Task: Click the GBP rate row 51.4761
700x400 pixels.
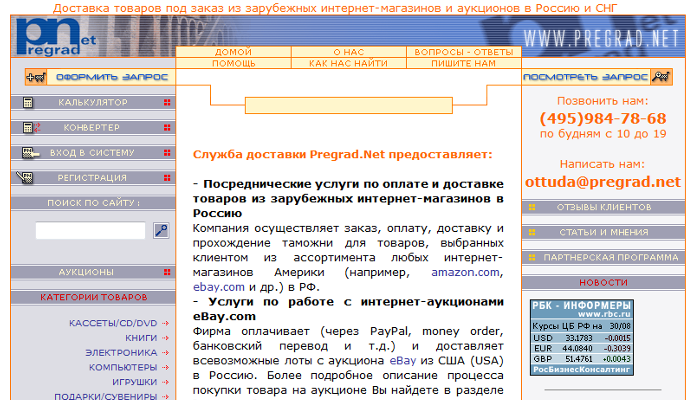Action: (x=582, y=359)
